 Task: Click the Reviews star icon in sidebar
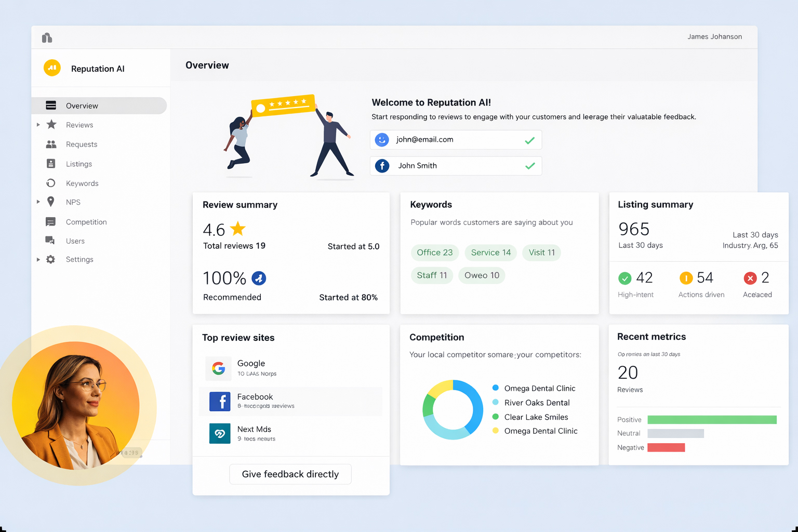tap(51, 125)
